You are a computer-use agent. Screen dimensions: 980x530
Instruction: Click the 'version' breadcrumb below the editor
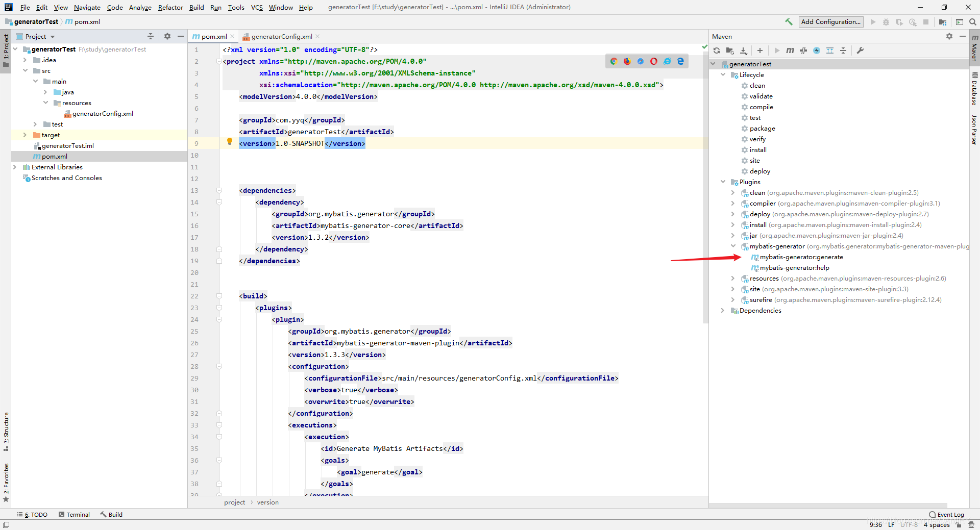268,502
